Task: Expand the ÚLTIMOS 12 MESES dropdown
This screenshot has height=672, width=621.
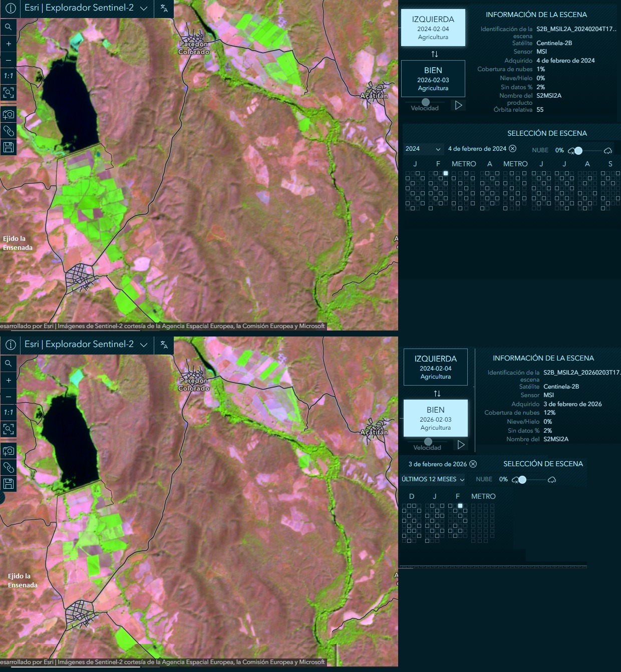Action: click(433, 479)
